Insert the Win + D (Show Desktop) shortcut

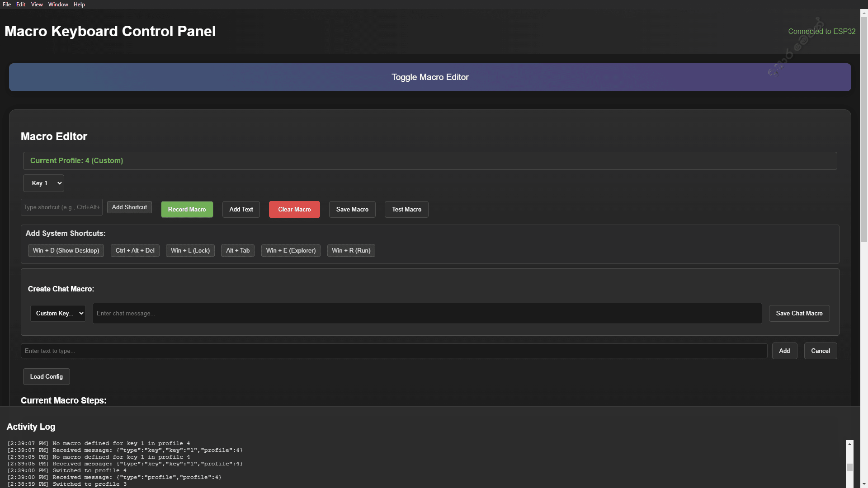(x=66, y=250)
